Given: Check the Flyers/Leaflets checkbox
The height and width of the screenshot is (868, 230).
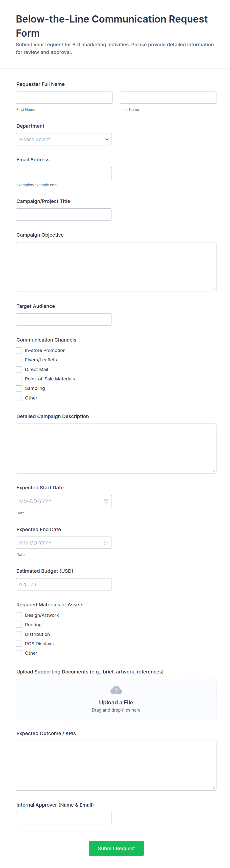Looking at the screenshot, I should [19, 360].
